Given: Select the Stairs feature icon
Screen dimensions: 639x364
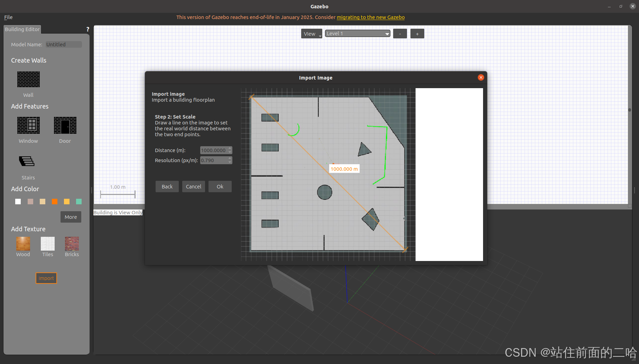Looking at the screenshot, I should (27, 161).
